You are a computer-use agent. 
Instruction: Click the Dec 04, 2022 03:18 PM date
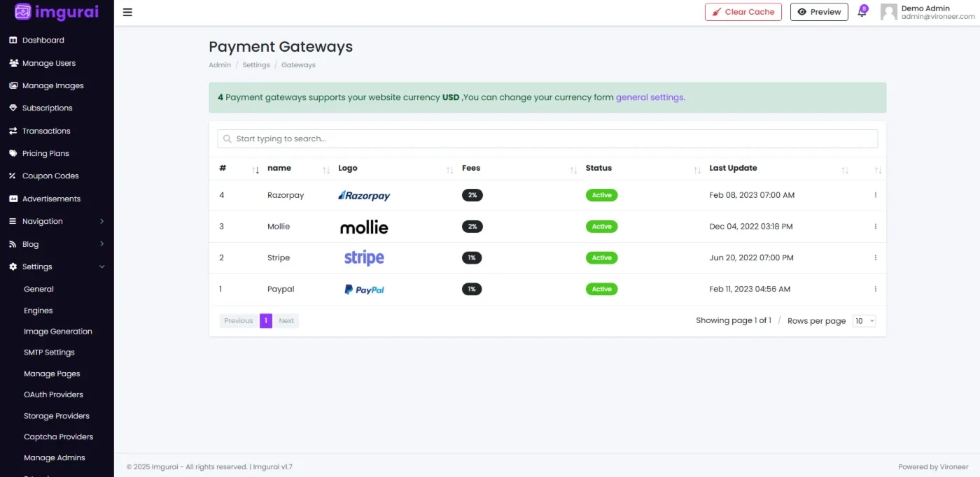pyautogui.click(x=751, y=227)
